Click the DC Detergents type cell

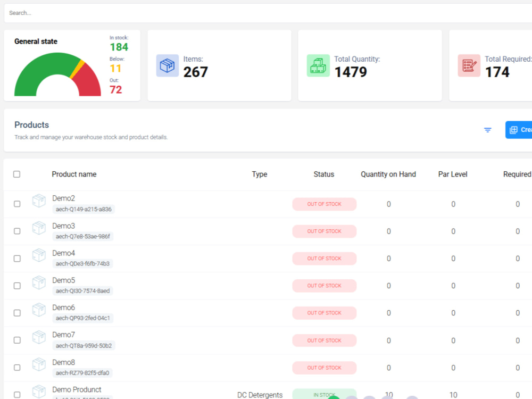(260, 395)
